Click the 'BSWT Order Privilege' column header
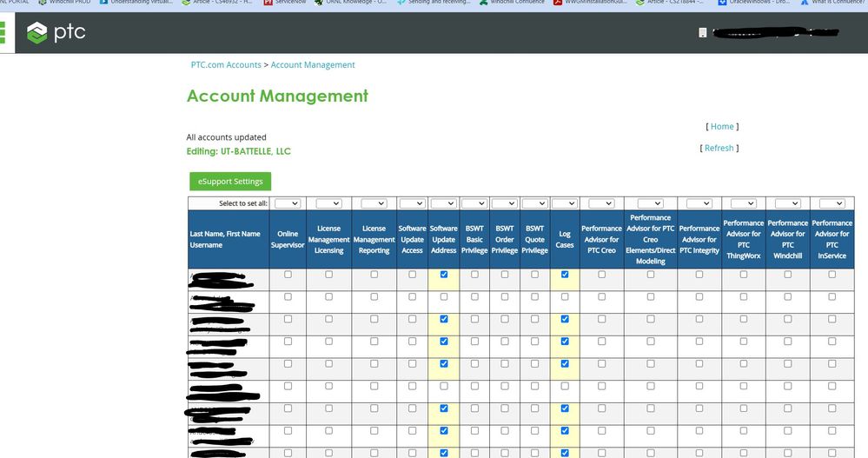The width and height of the screenshot is (868, 458). [x=505, y=239]
